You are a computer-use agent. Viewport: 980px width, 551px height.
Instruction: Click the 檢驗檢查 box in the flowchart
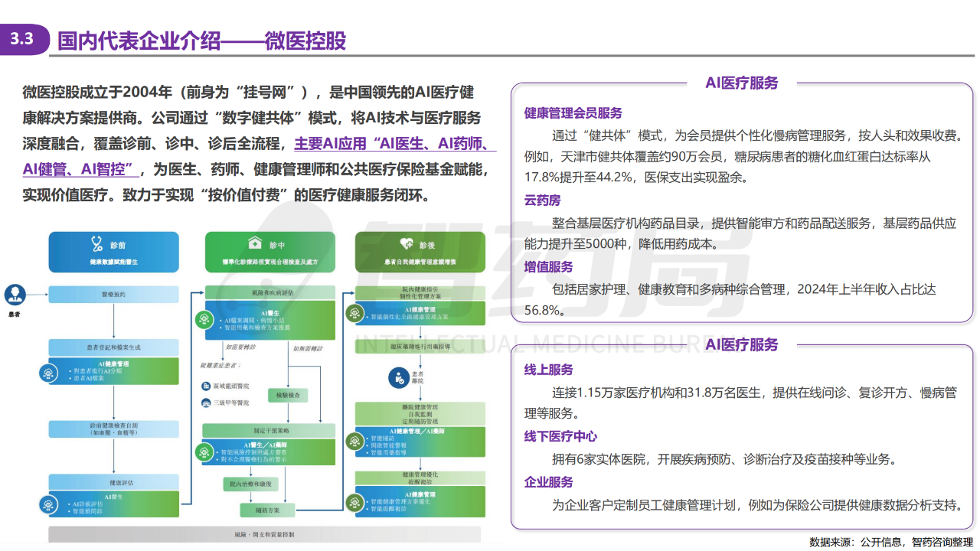(x=288, y=395)
